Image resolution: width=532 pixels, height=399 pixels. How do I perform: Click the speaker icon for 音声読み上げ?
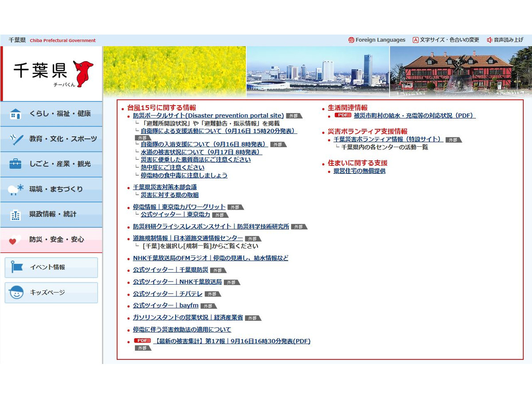(x=489, y=40)
